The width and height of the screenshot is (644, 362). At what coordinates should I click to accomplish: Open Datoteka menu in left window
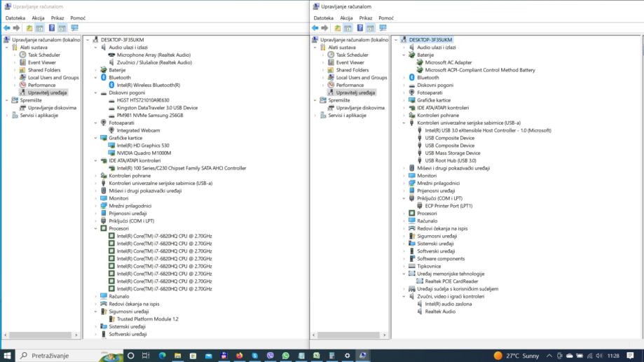15,18
